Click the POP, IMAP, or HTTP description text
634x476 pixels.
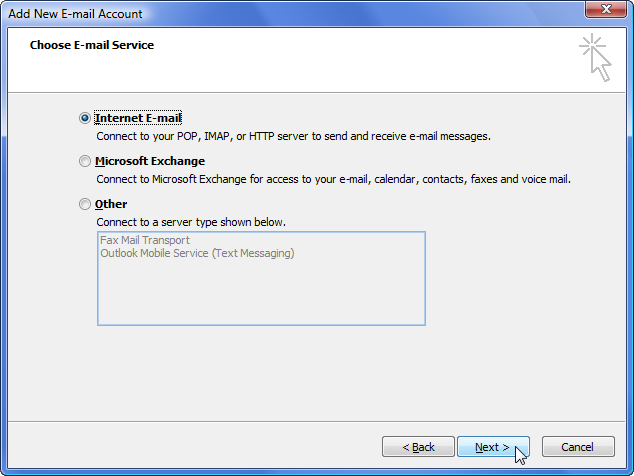pyautogui.click(x=294, y=136)
